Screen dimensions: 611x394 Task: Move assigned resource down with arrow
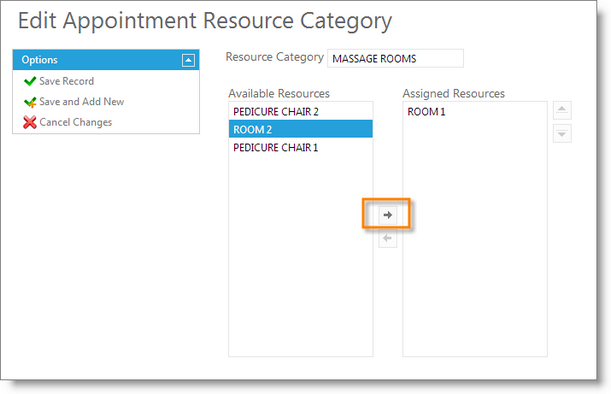coord(562,134)
